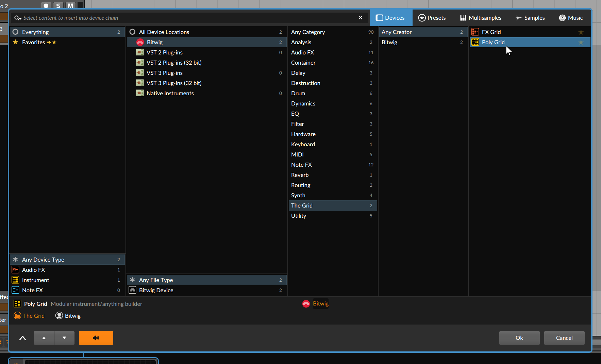Image resolution: width=601 pixels, height=364 pixels.
Task: Select the FX Grid device
Action: 530,32
